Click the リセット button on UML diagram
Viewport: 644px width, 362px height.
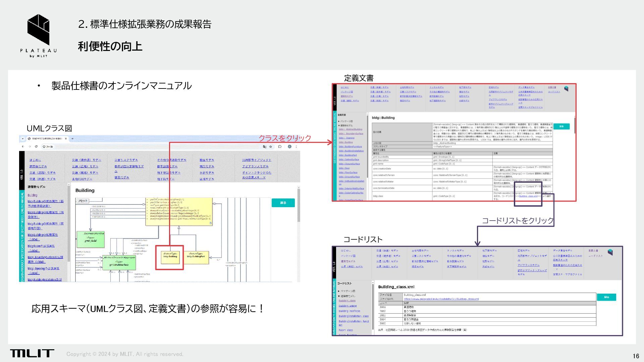coord(83,201)
